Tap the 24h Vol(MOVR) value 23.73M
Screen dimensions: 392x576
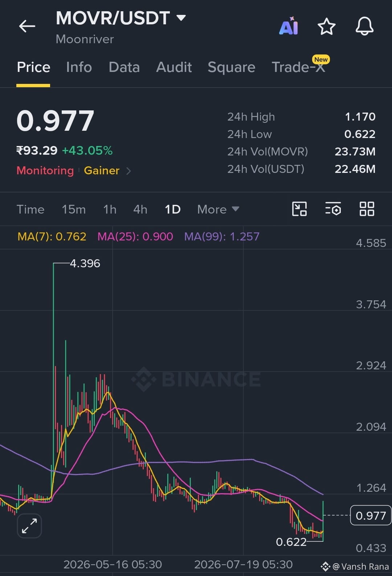pyautogui.click(x=355, y=151)
